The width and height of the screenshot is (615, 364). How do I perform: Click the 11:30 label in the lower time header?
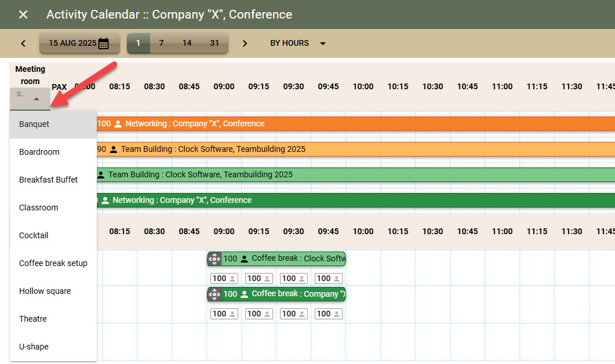[x=572, y=231]
